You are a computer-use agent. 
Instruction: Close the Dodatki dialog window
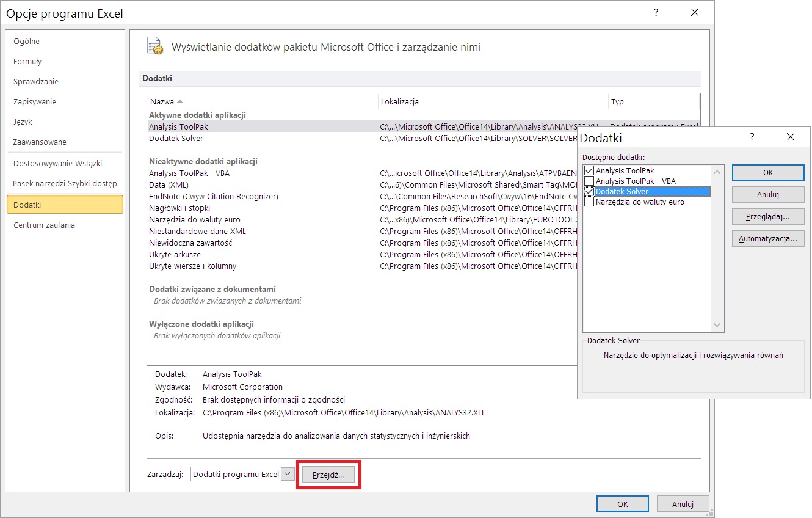coord(791,137)
